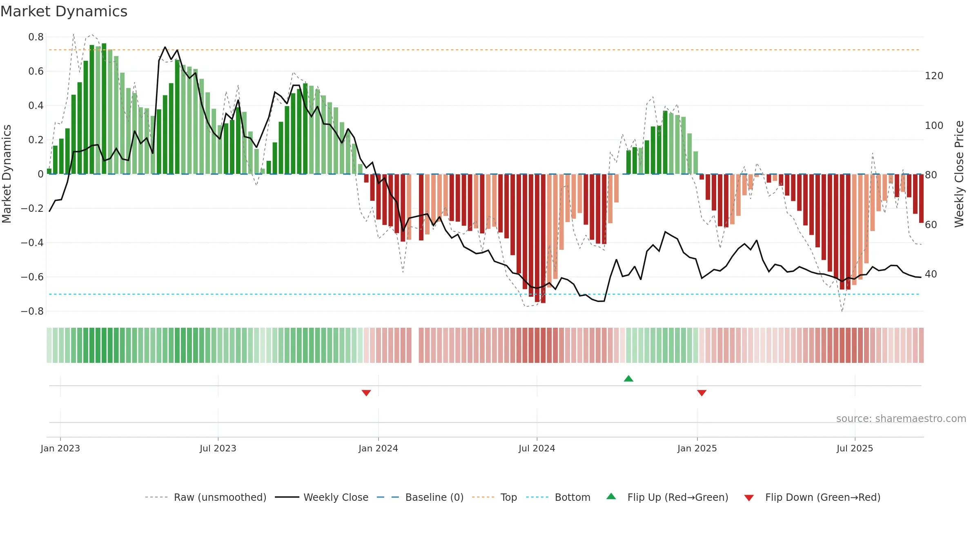The height and width of the screenshot is (551, 980).
Task: Click the 0.4 left axis tick label
Action: pyautogui.click(x=36, y=106)
